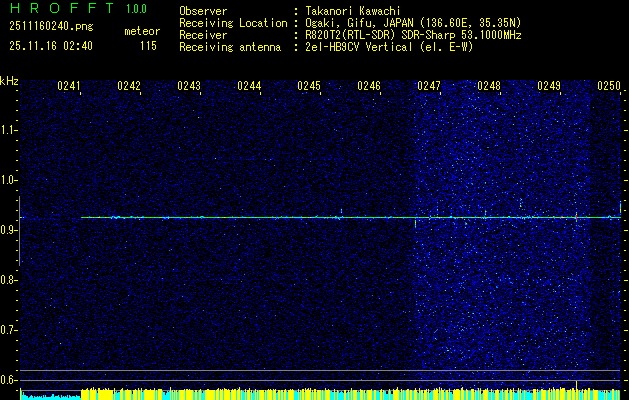Click the 0242 time marker
629x400 pixels.
[x=129, y=86]
